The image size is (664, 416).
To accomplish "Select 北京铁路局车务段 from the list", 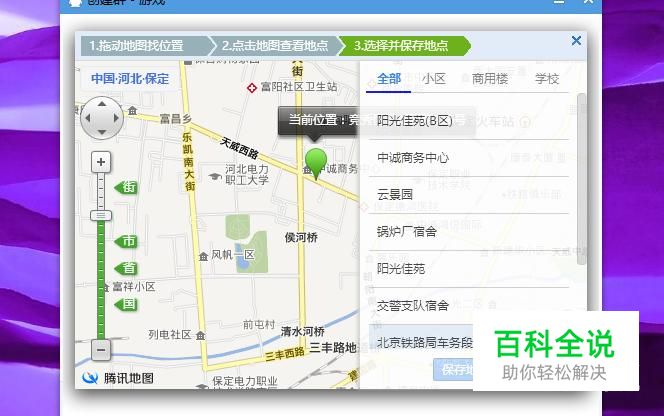I will coord(421,341).
